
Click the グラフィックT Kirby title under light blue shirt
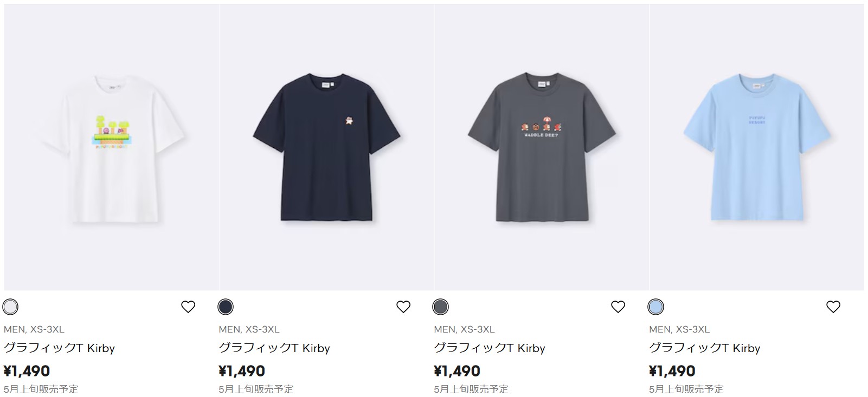(705, 348)
